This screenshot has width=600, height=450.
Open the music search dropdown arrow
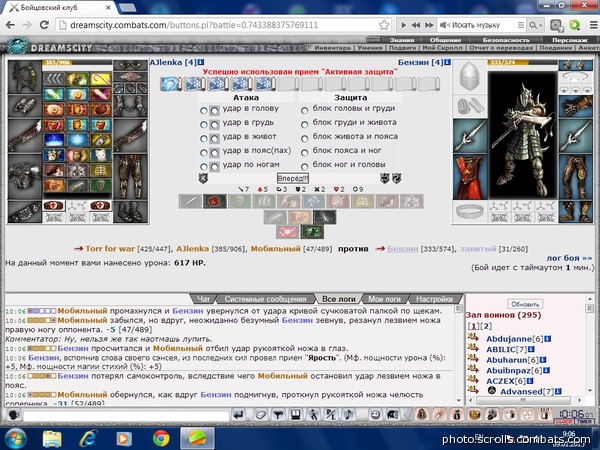point(541,25)
